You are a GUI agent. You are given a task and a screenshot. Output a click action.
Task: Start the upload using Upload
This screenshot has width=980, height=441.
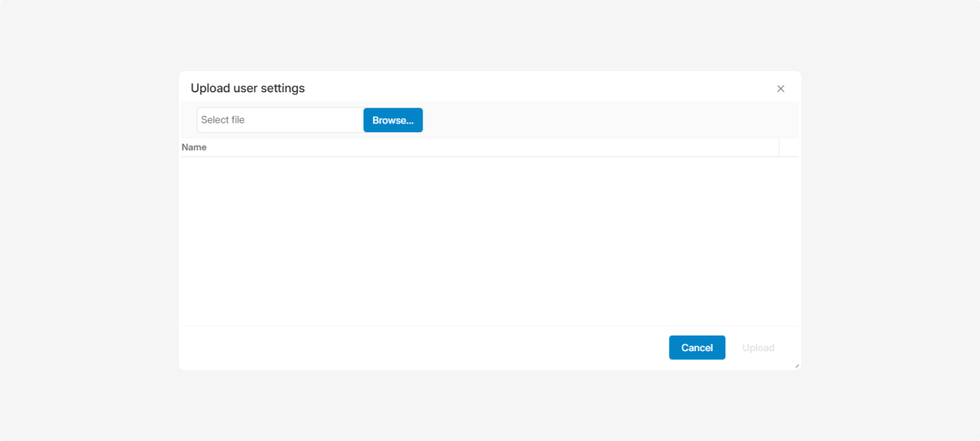click(x=758, y=348)
